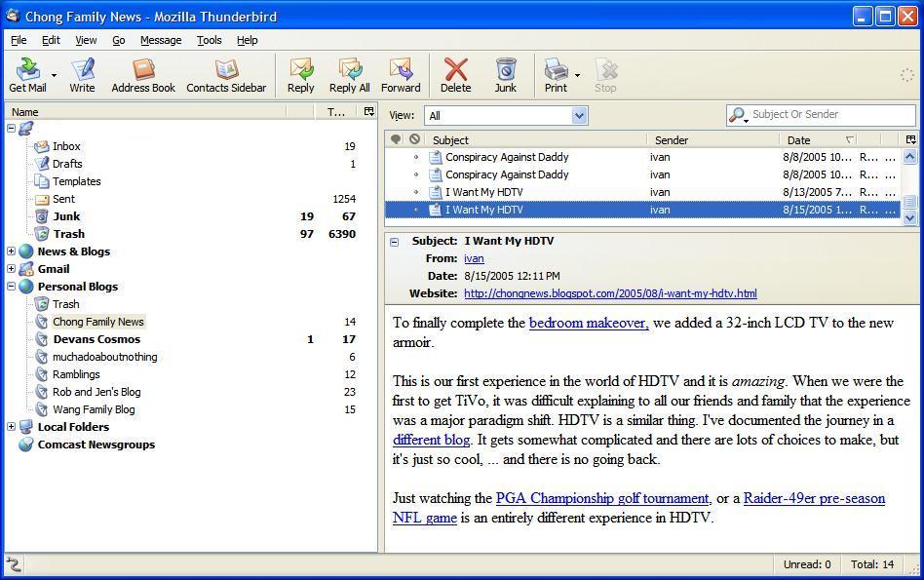Screen dimensions: 924x580
Task: Open the Help menu
Action: (248, 40)
